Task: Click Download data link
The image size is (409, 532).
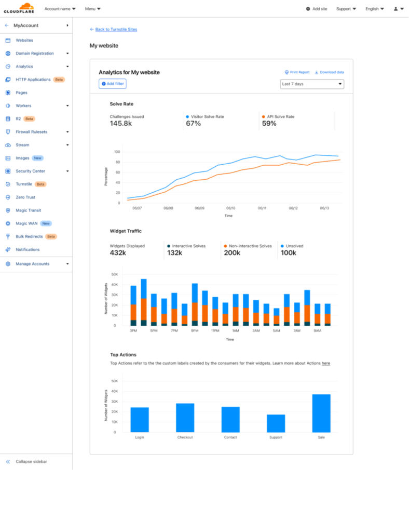Action: [330, 72]
